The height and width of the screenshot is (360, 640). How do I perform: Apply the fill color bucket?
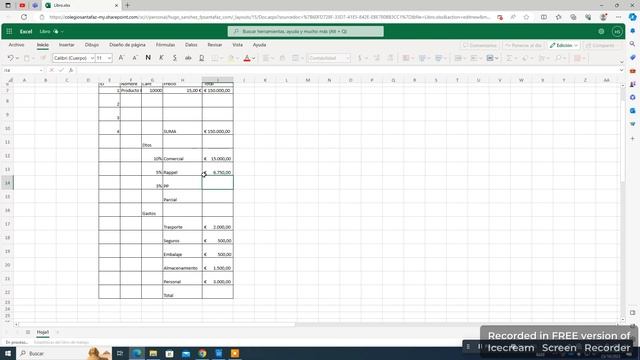coord(231,58)
